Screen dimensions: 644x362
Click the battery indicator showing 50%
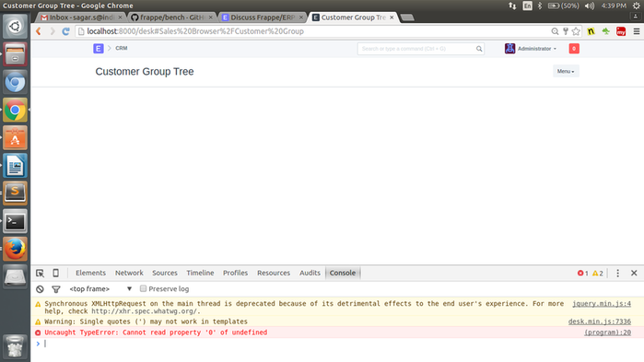tap(564, 6)
